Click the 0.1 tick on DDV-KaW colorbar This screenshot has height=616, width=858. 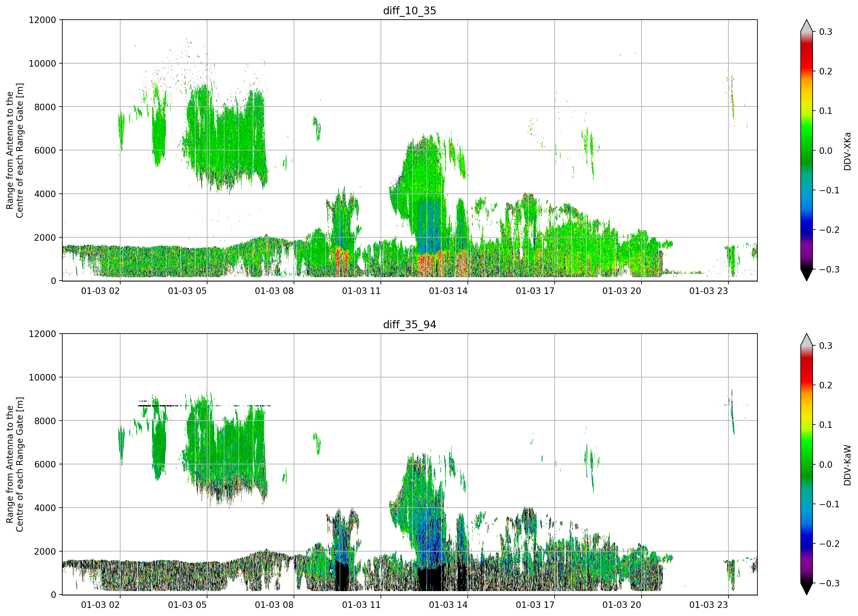coord(826,425)
